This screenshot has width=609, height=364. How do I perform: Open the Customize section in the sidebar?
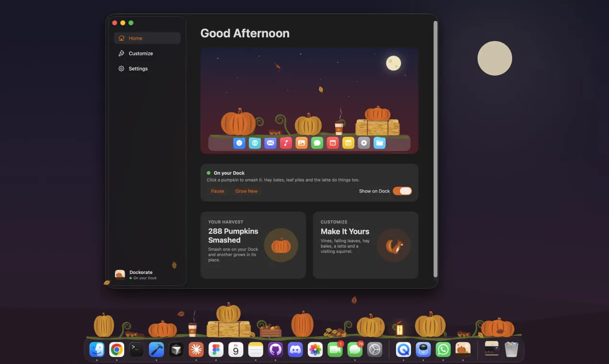click(147, 54)
